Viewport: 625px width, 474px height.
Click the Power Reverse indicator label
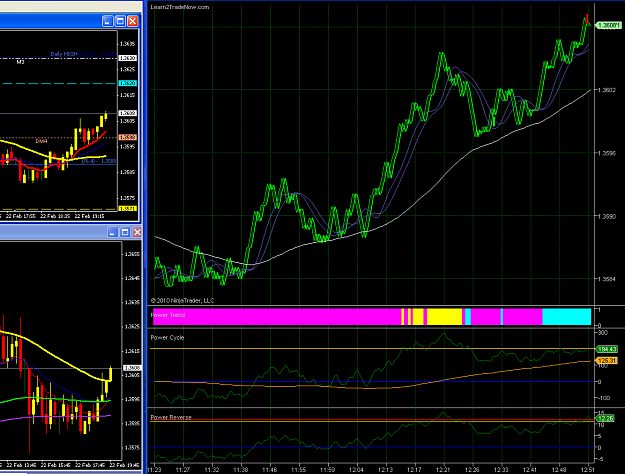171,417
